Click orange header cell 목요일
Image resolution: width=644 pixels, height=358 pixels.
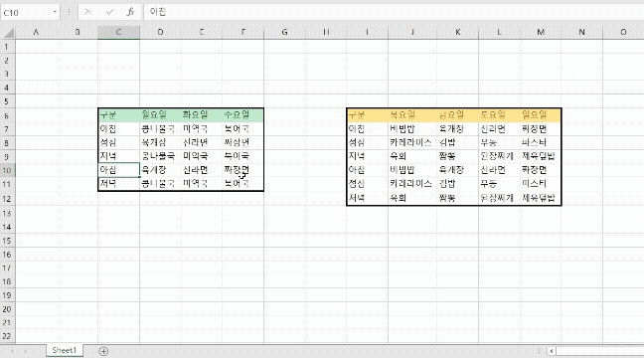pos(412,115)
